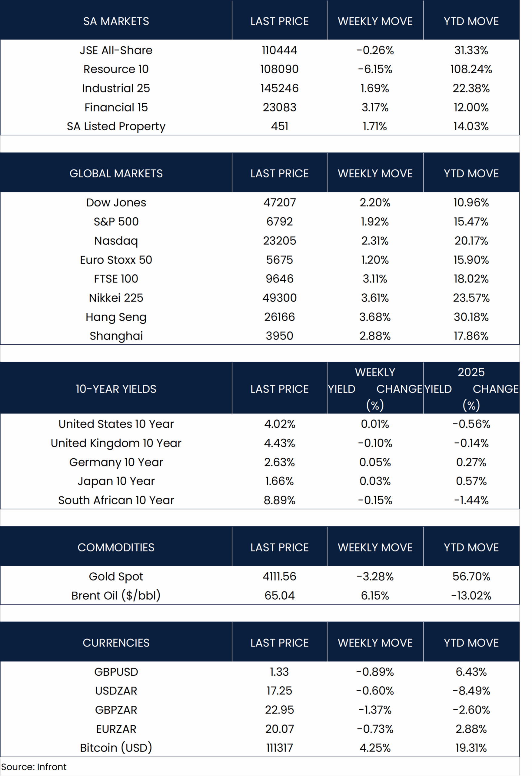Select the United States 10 Year label
532x776 pixels.
tap(116, 424)
